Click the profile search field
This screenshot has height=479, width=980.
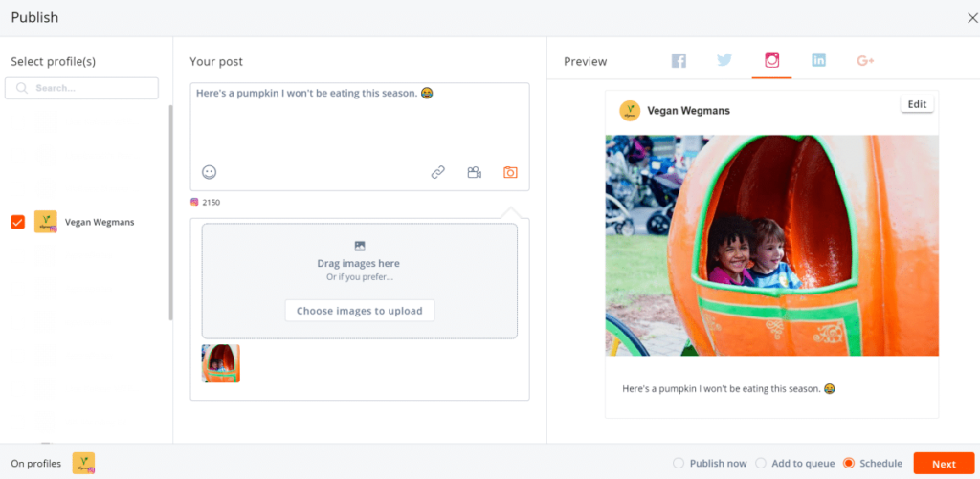pos(81,88)
